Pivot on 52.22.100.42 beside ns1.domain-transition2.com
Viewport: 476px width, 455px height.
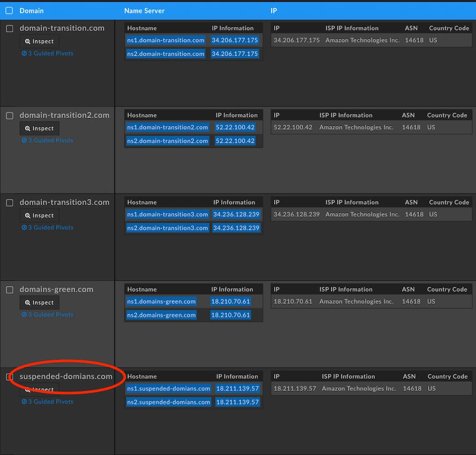pyautogui.click(x=235, y=127)
